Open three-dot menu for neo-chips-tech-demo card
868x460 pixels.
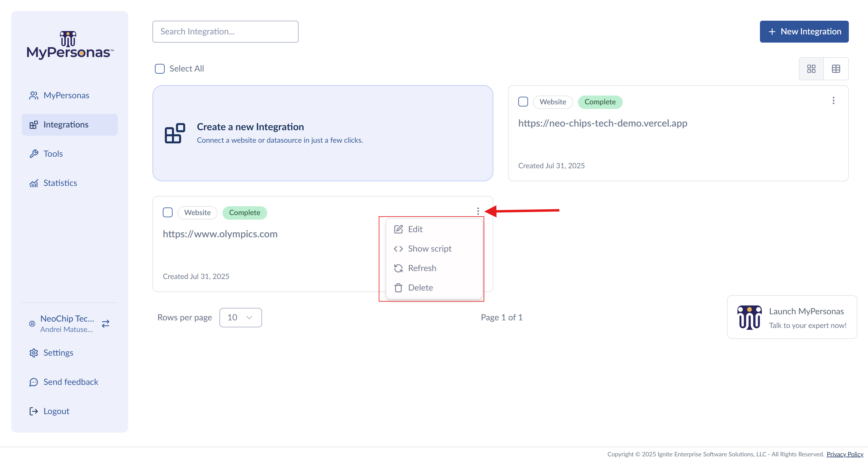(x=833, y=101)
